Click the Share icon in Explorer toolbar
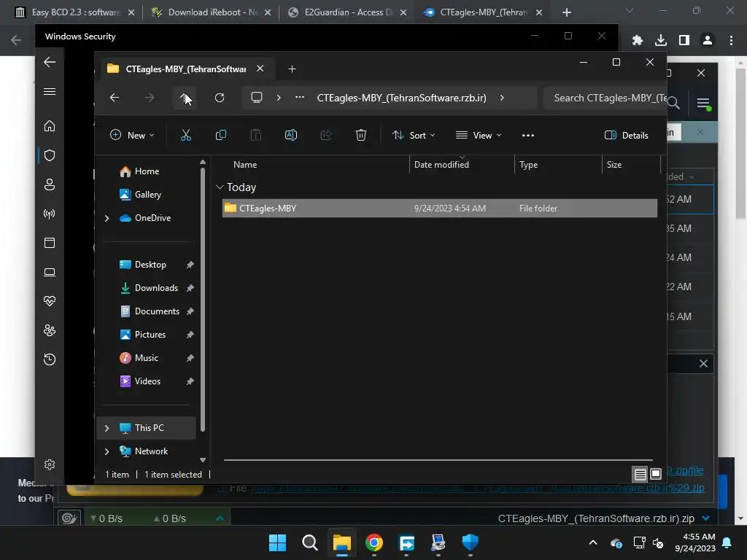This screenshot has height=560, width=747. point(326,135)
